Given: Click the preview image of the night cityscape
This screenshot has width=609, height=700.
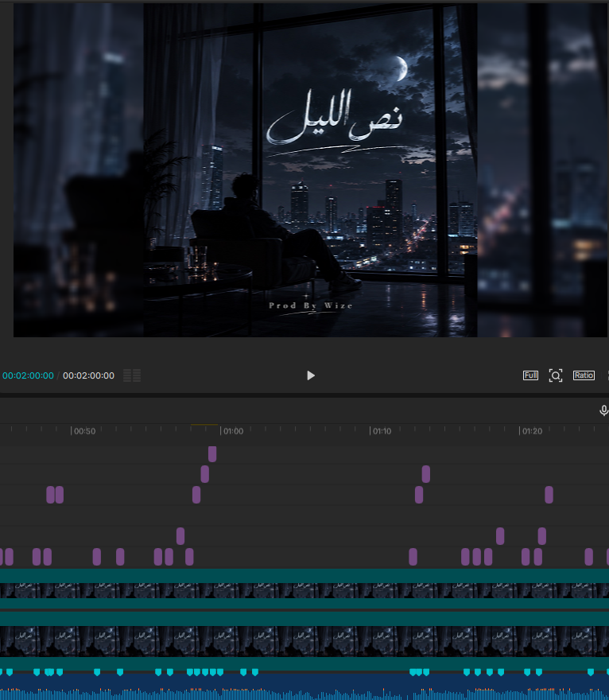Looking at the screenshot, I should tap(311, 170).
